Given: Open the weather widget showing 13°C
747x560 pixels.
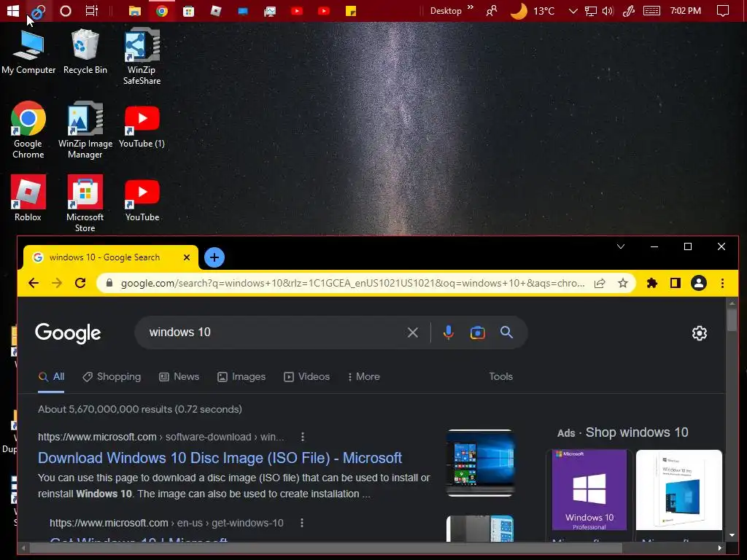Looking at the screenshot, I should point(533,10).
